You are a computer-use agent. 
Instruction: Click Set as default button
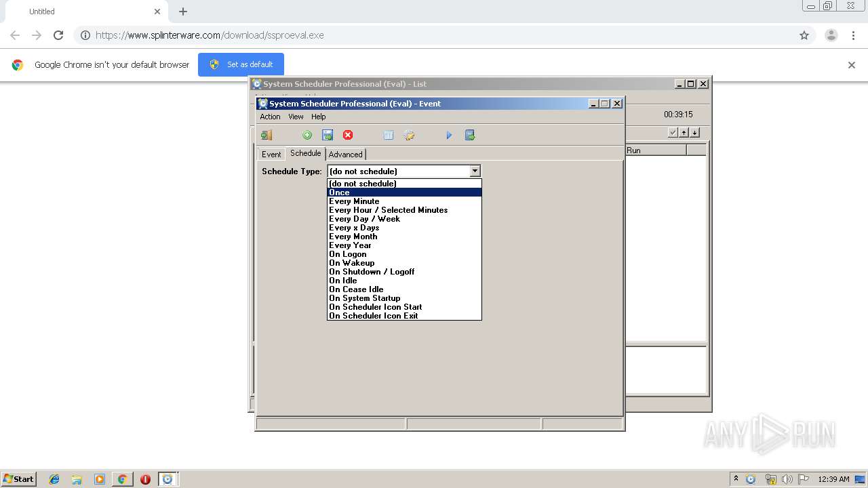tap(241, 64)
